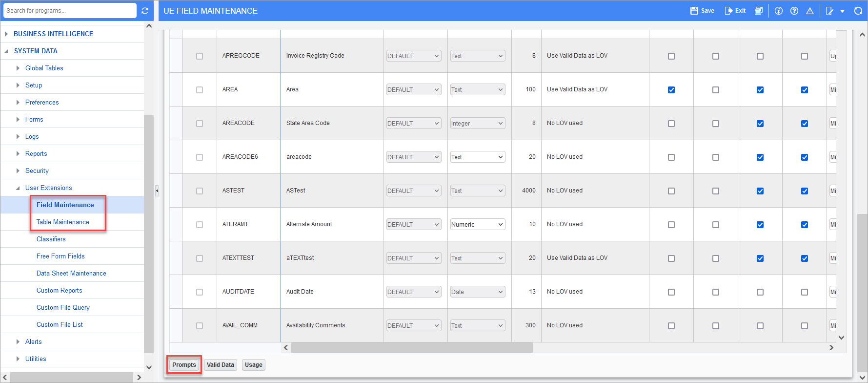Collapse the SYSTEM DATA tree node
Image resolution: width=868 pixels, height=383 pixels.
coord(6,51)
